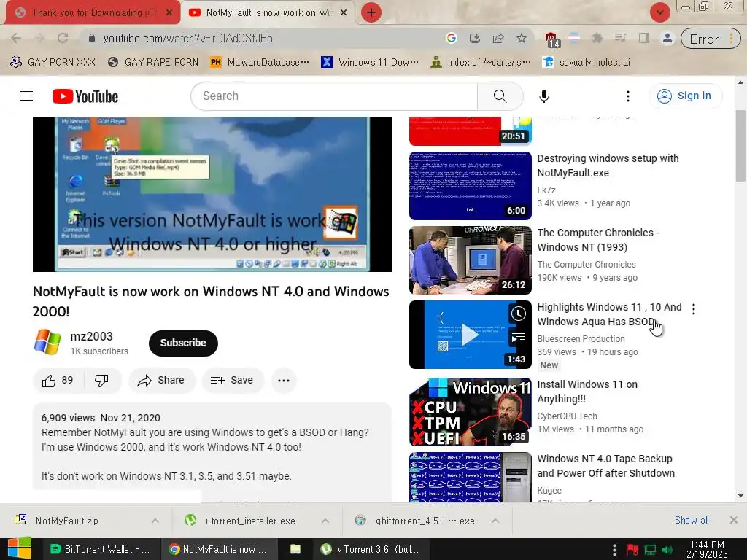Save video to playlist
747x560 pixels.
[x=232, y=380]
